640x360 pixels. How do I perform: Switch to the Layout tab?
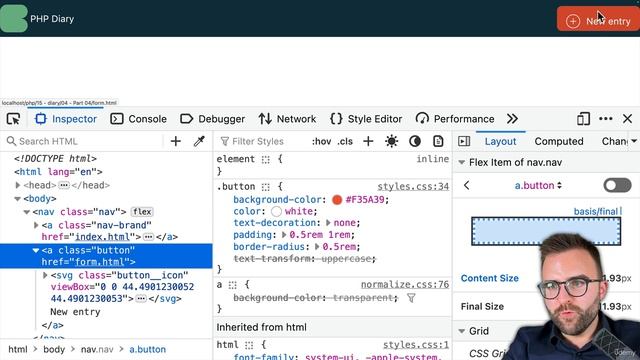[x=500, y=141]
